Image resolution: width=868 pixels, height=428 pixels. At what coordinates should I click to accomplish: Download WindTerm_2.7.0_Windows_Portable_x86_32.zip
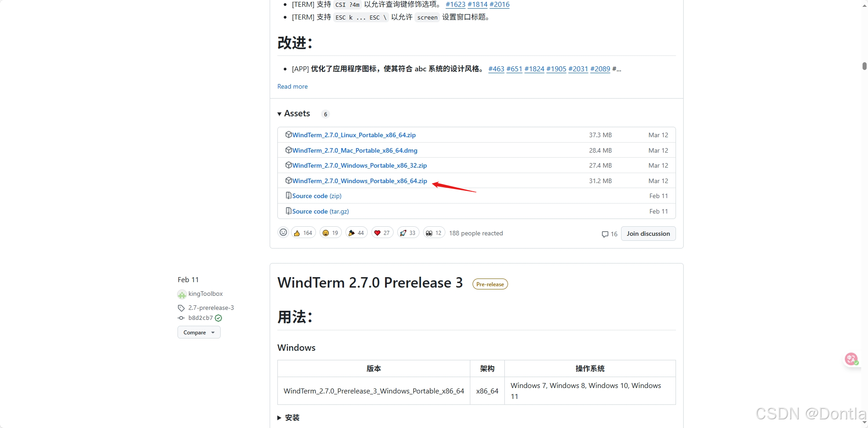click(360, 165)
